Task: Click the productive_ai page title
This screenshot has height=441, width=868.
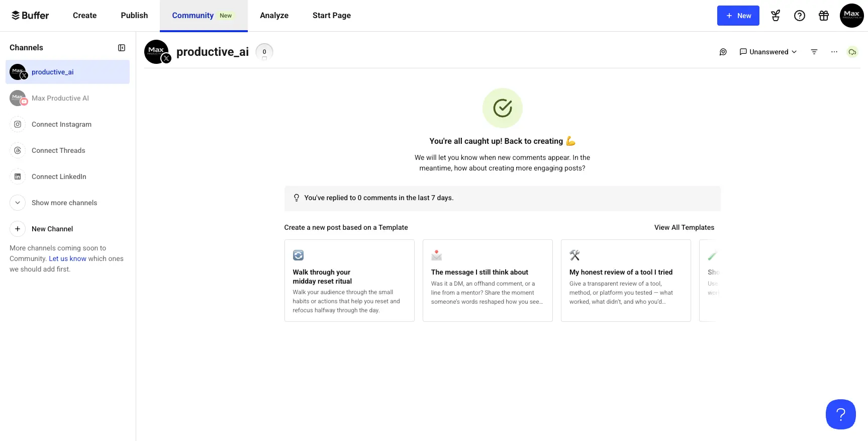Action: (213, 52)
